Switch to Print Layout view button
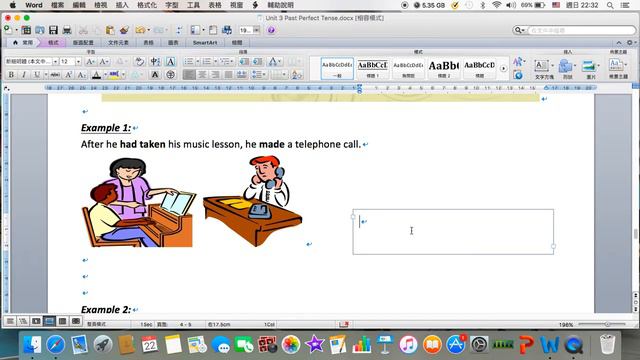Image resolution: width=640 pixels, height=360 pixels. click(x=49, y=321)
